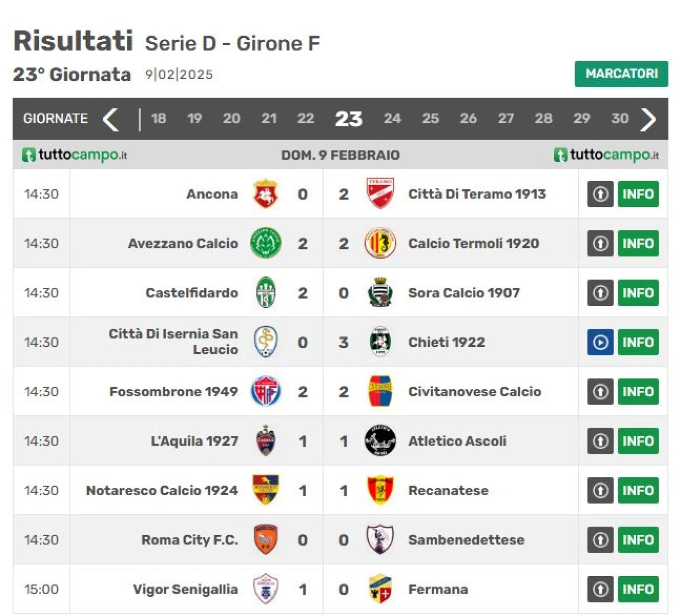
Task: Click the gray upload icon in Ancona row
Action: (x=600, y=194)
